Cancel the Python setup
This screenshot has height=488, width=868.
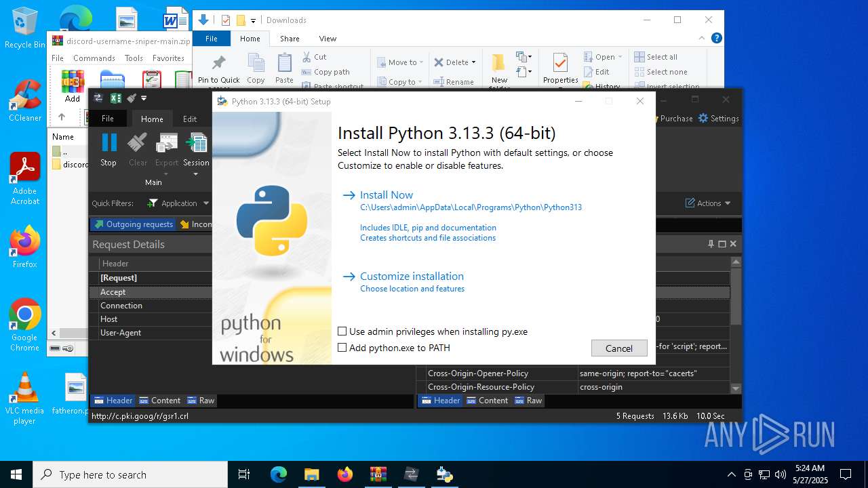tap(619, 348)
